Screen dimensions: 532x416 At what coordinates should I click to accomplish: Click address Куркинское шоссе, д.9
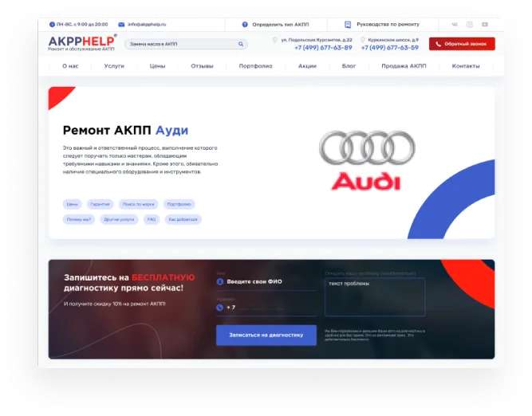tap(393, 40)
